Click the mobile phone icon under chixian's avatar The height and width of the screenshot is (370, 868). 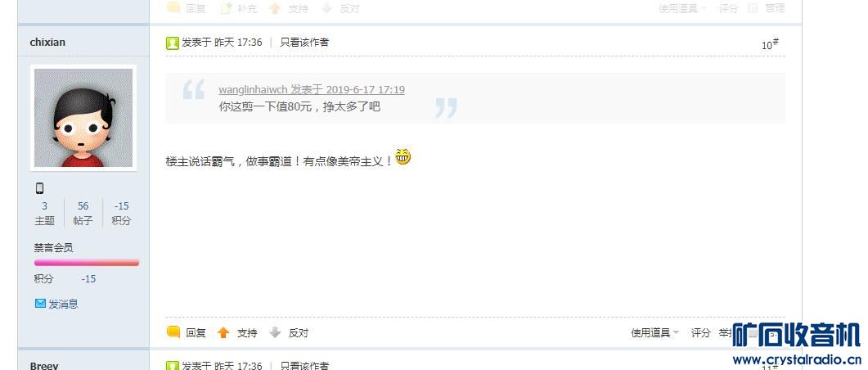(x=39, y=188)
